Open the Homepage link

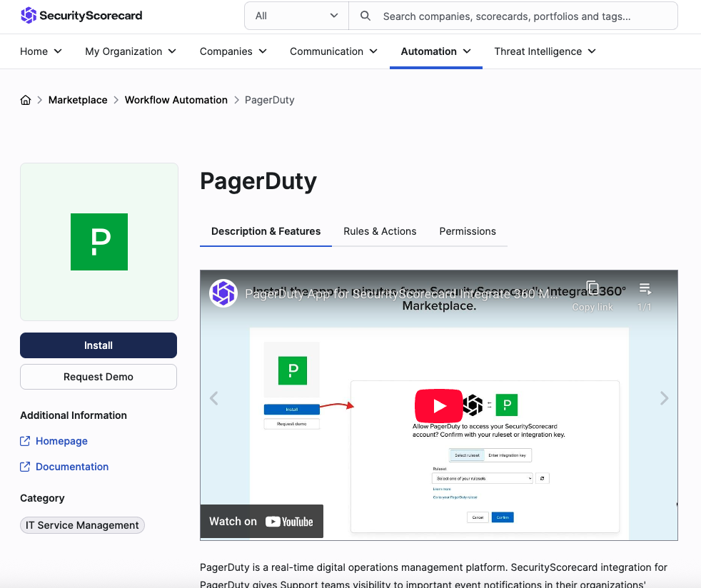61,441
